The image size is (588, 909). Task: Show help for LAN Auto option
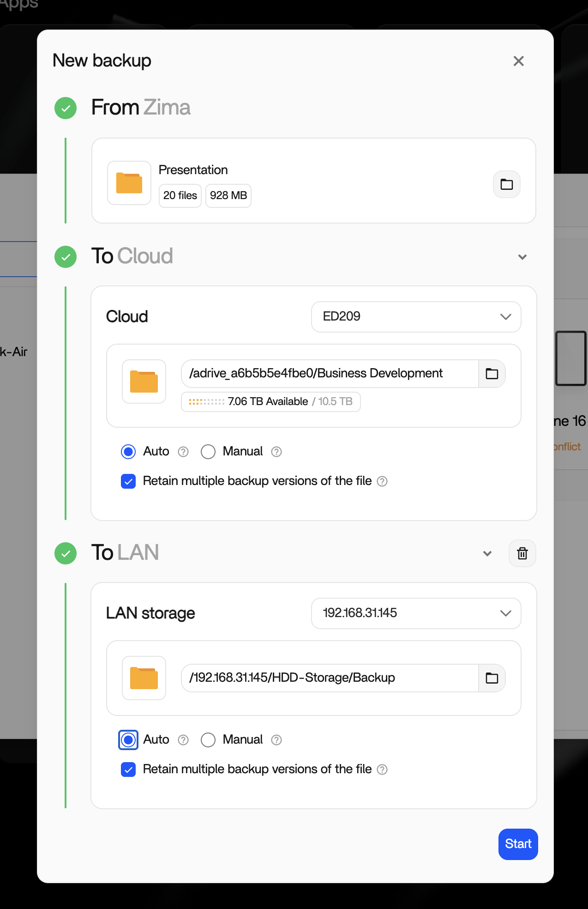click(x=183, y=740)
